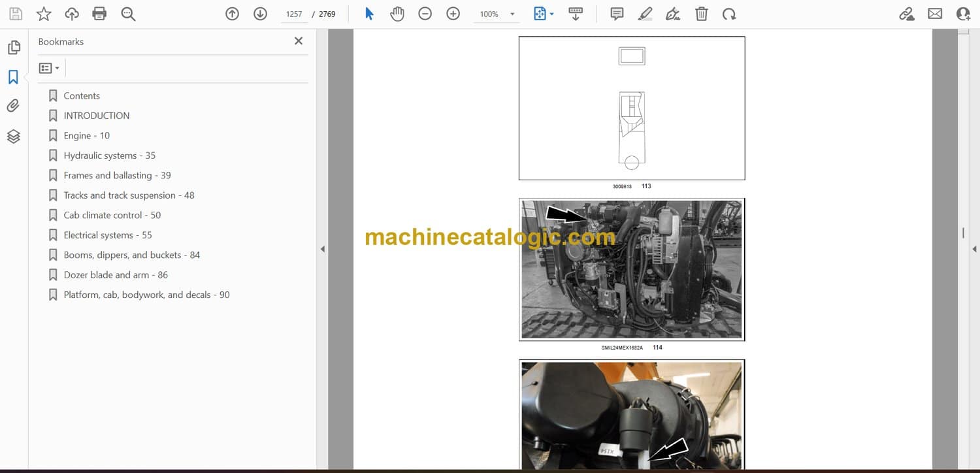Click the page number input field
The height and width of the screenshot is (473, 980).
(x=294, y=14)
